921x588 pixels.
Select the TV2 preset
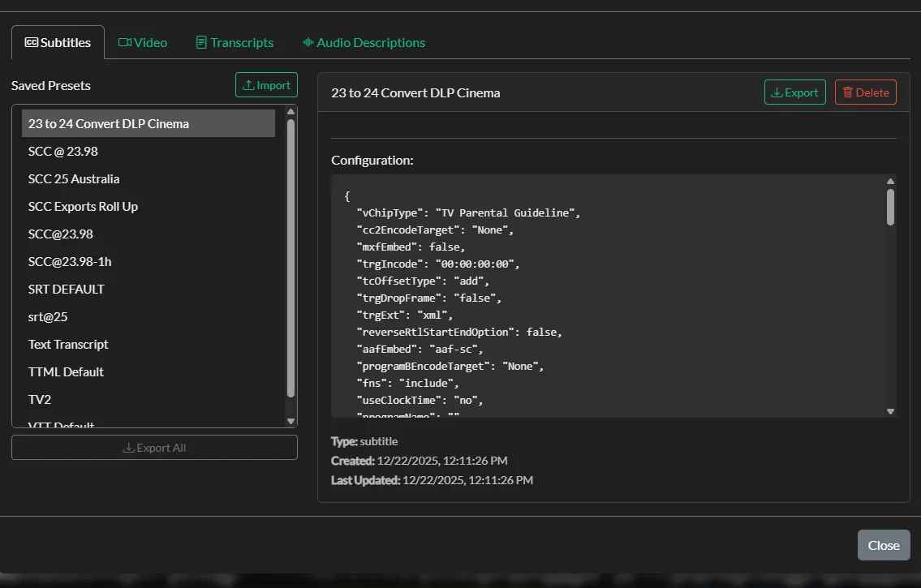pos(148,400)
